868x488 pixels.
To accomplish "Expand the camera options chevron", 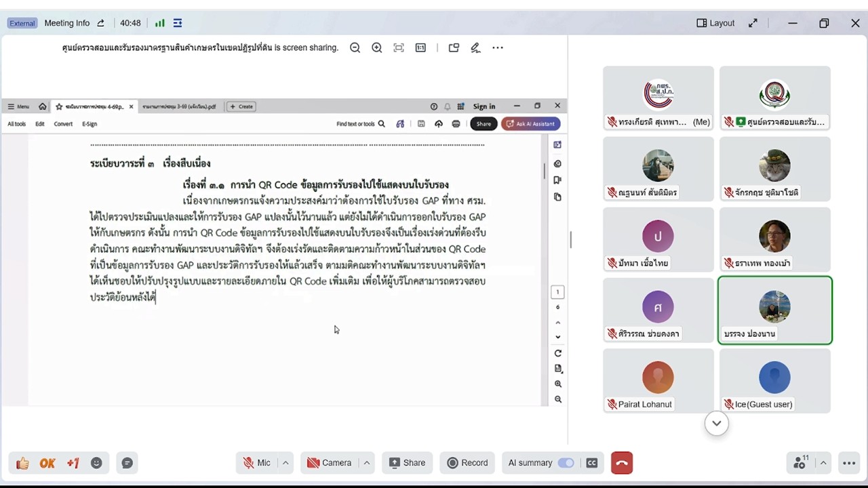I will point(366,462).
